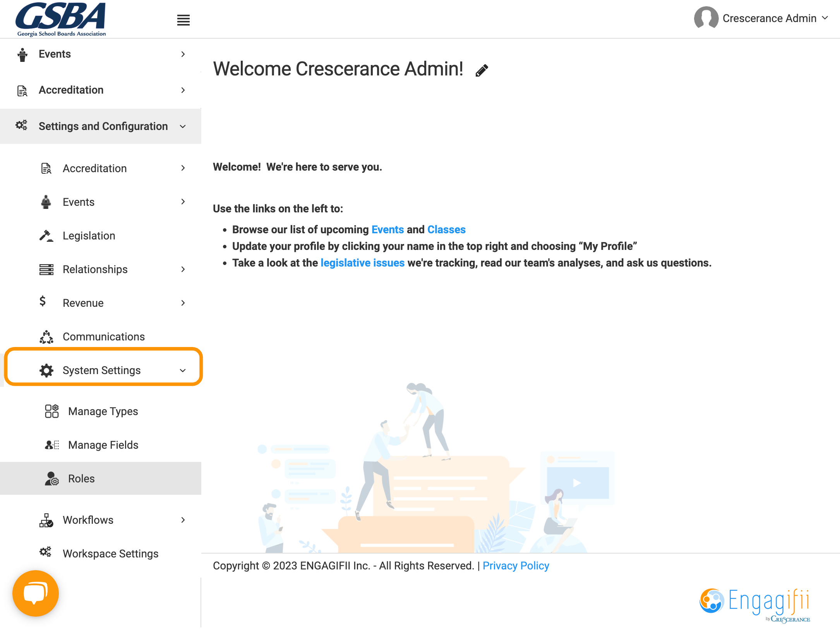Open the Manage Fields menu item

(x=101, y=445)
